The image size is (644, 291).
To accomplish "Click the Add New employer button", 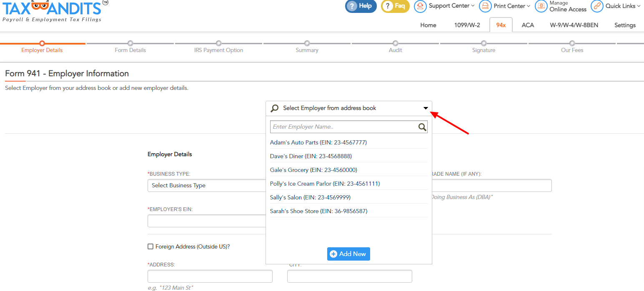I will pyautogui.click(x=348, y=254).
